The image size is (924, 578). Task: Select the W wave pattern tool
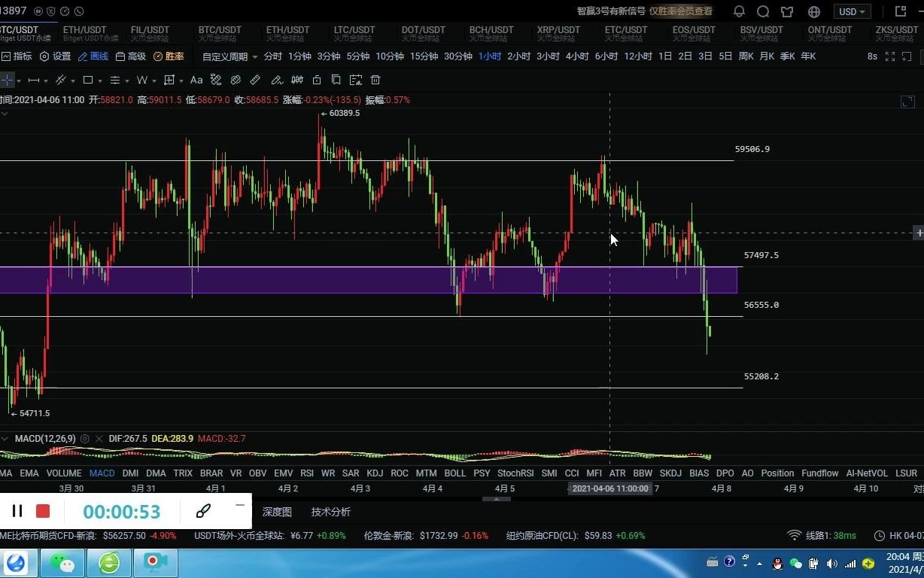click(x=141, y=80)
